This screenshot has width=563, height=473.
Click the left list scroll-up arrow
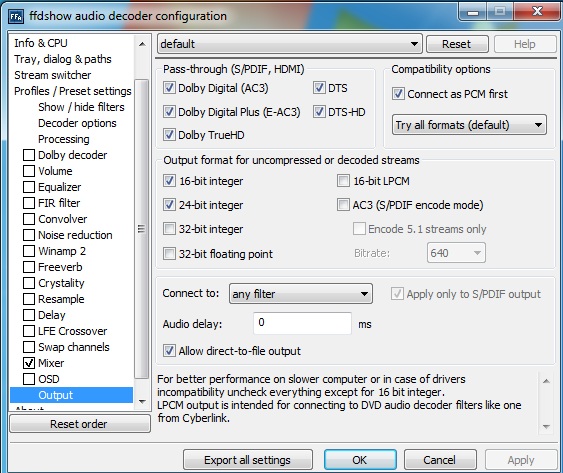coord(142,44)
